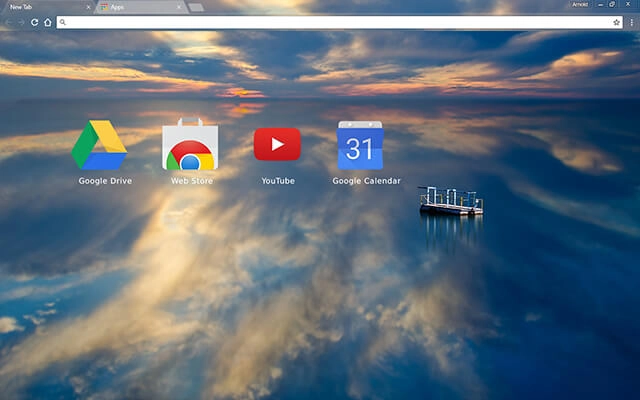
Task: Click the search magnifier in address bar
Action: pyautogui.click(x=62, y=22)
